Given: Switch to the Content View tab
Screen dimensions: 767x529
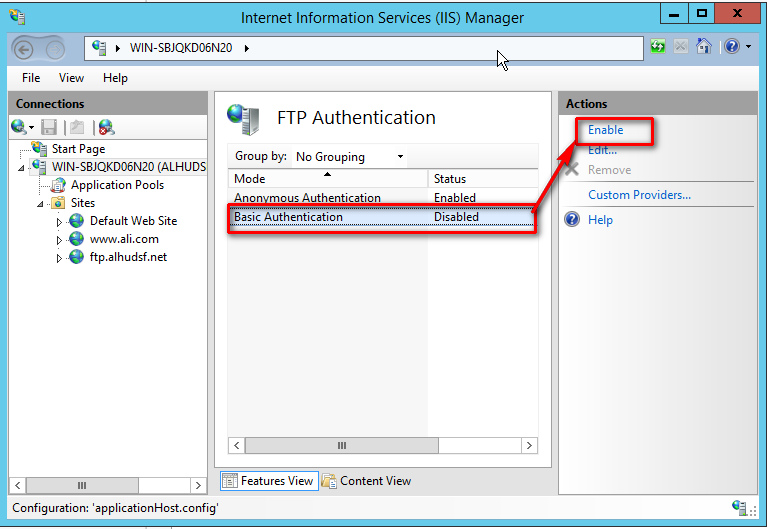Looking at the screenshot, I should pyautogui.click(x=367, y=481).
